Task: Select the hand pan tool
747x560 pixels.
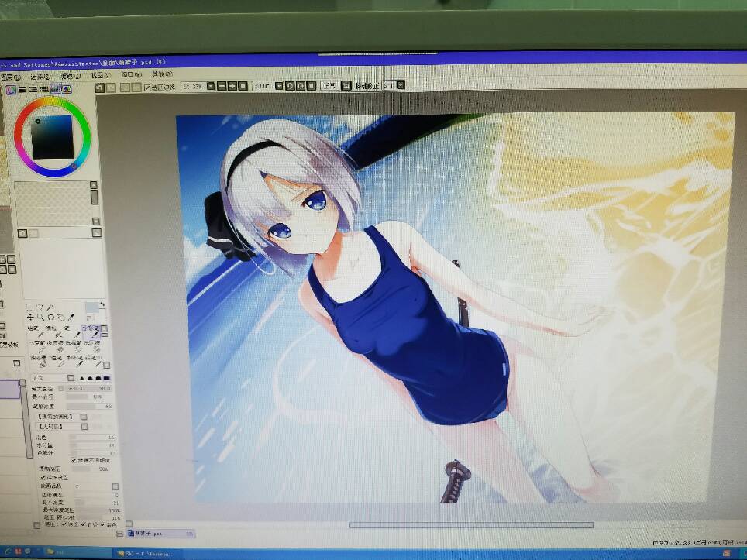Action: [61, 317]
